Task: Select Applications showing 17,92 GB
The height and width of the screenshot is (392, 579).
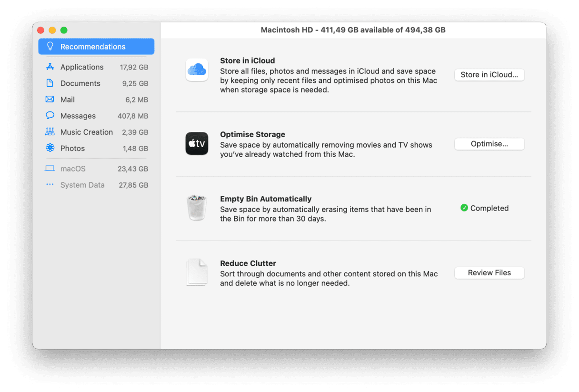Action: [x=81, y=67]
